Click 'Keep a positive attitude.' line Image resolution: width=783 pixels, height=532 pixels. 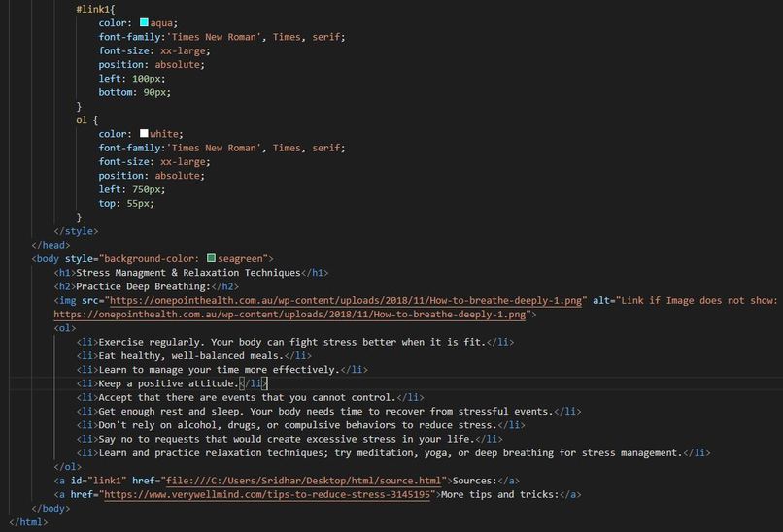click(172, 383)
